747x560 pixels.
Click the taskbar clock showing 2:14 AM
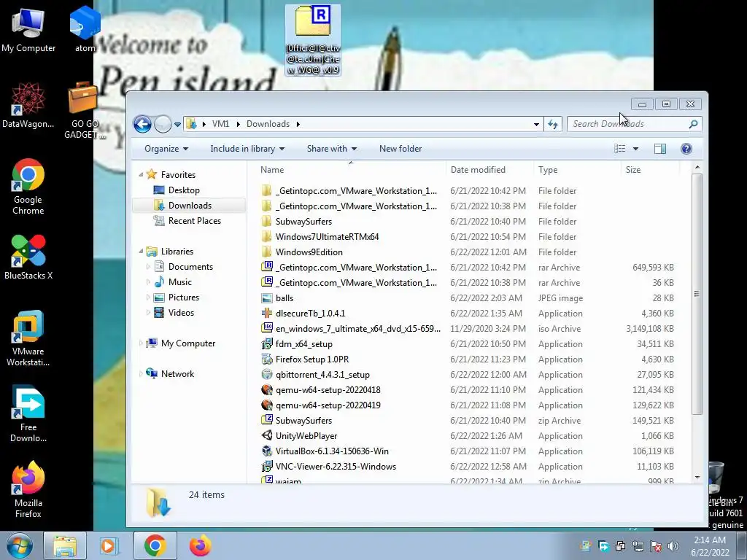(710, 545)
